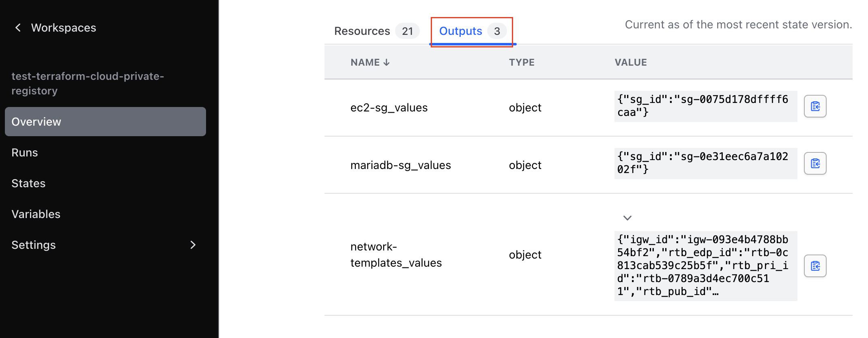Go to the Runs page
868x338 pixels.
pos(25,152)
